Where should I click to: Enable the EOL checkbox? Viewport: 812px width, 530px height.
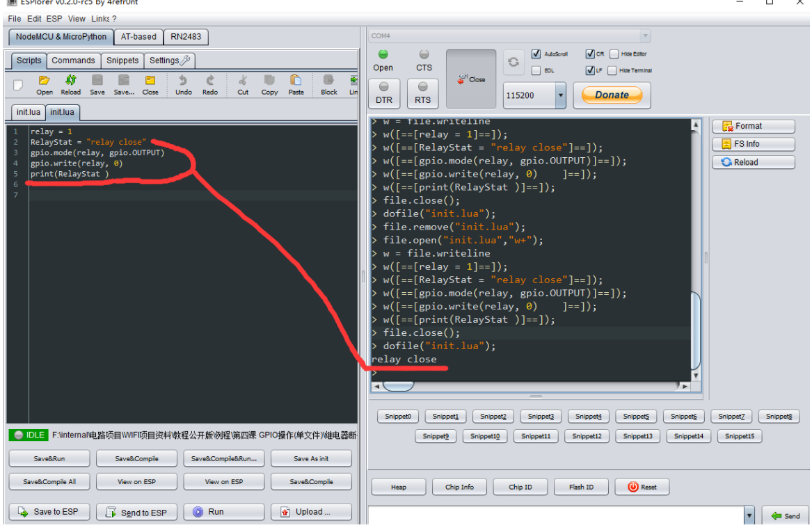click(x=536, y=70)
